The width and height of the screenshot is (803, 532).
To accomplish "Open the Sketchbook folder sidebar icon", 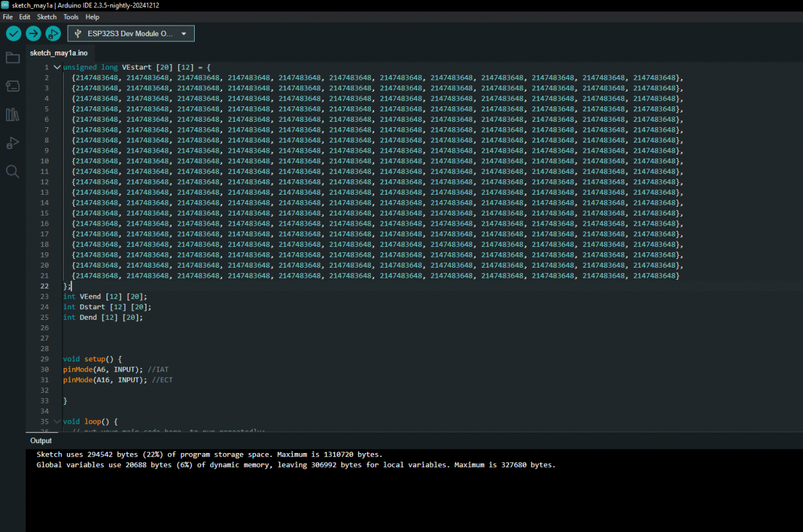I will coord(12,58).
